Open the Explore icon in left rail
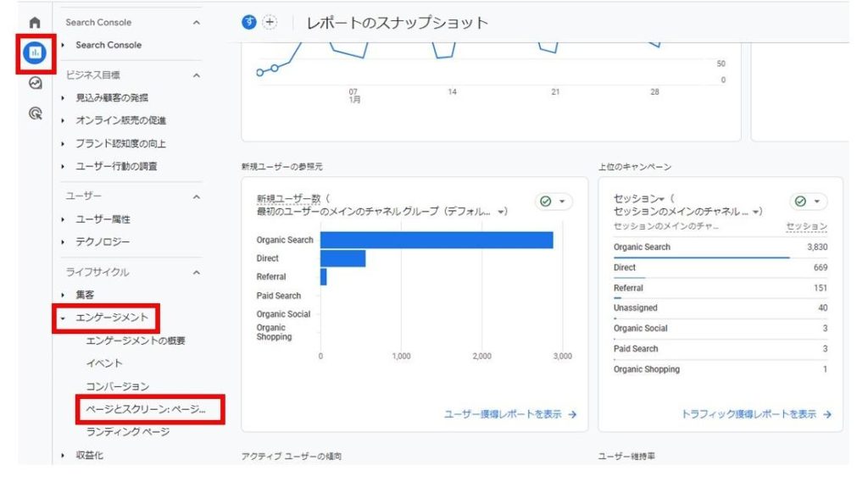Image resolution: width=868 pixels, height=482 pixels. pos(35,83)
